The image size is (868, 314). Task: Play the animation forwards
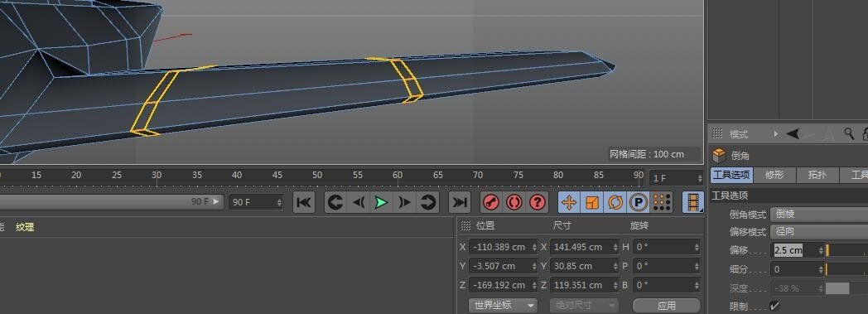pos(381,202)
